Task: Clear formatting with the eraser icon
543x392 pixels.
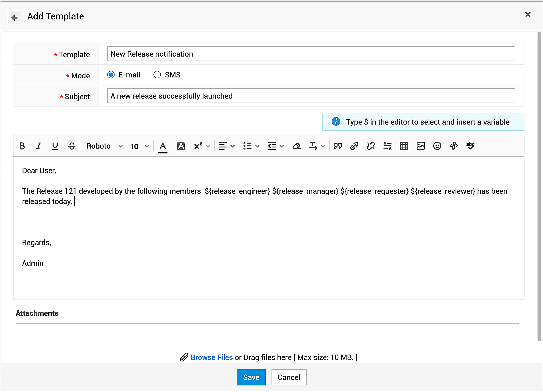Action: coord(296,146)
